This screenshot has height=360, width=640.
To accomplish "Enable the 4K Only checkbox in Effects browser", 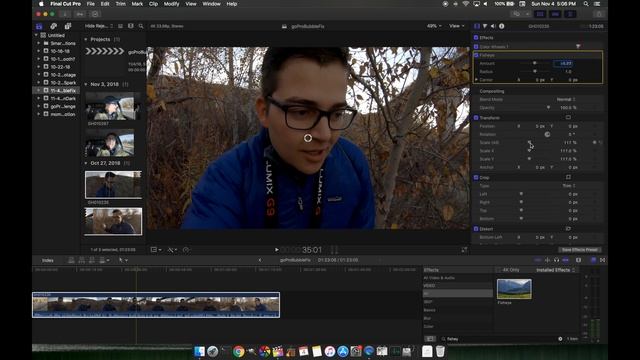I will coord(498,270).
